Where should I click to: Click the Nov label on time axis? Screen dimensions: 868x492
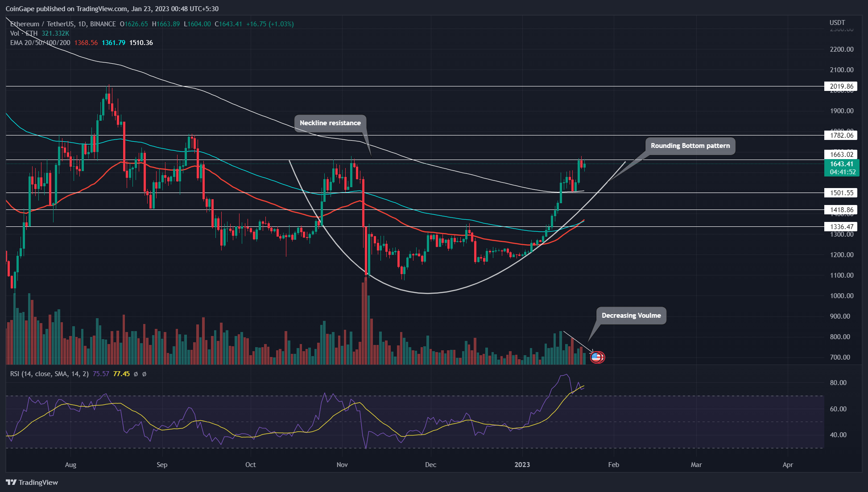pyautogui.click(x=342, y=465)
